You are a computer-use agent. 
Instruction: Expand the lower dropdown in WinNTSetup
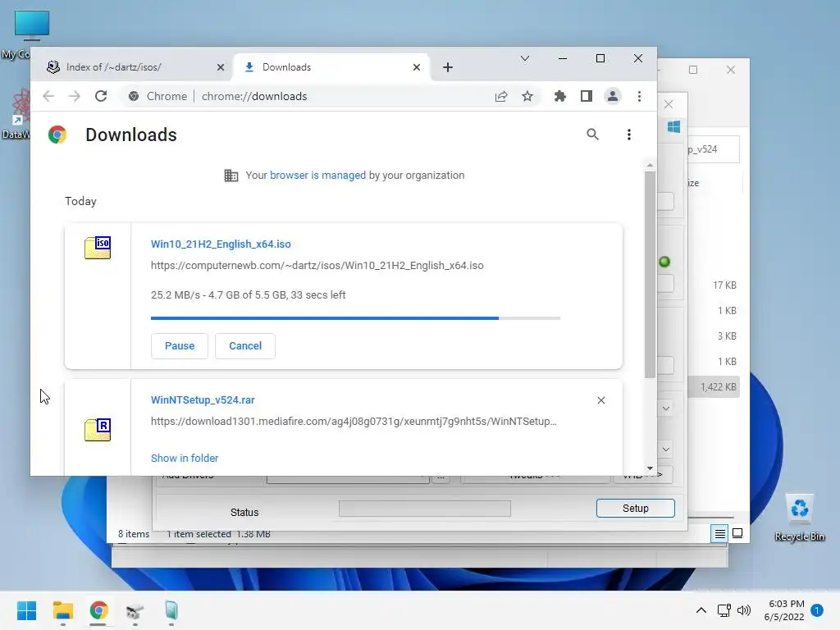click(x=666, y=450)
